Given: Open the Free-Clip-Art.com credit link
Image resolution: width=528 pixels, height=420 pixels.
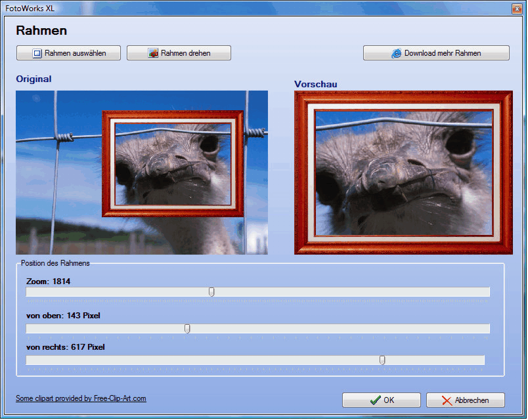Looking at the screenshot, I should [x=81, y=398].
